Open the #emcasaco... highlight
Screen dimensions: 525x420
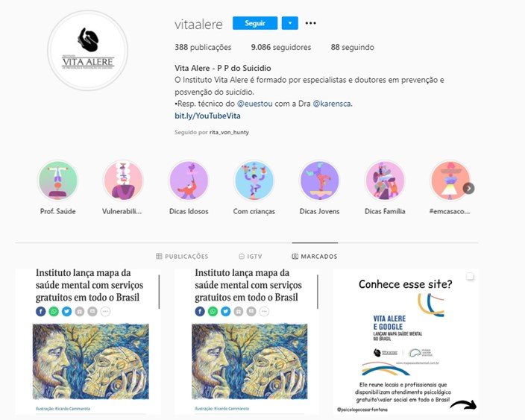pyautogui.click(x=450, y=181)
